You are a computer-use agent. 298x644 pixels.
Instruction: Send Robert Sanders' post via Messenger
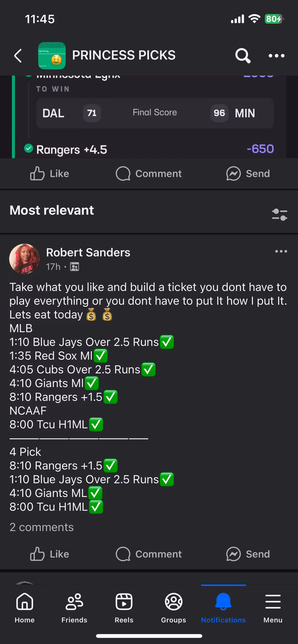pyautogui.click(x=248, y=554)
